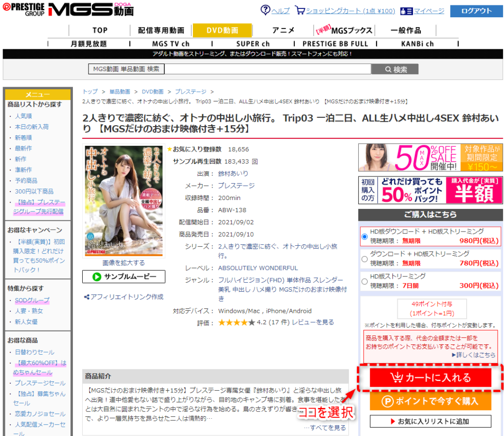This screenshot has height=436, width=504.
Task: Select HD版ダウンロード + HD版ストリーミング option
Action: coord(365,236)
